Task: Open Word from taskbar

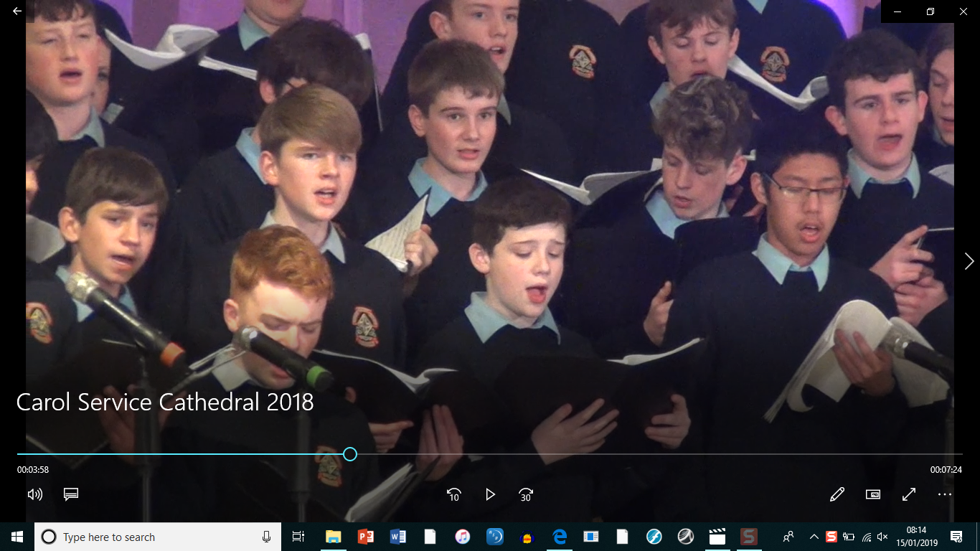Action: (x=397, y=537)
